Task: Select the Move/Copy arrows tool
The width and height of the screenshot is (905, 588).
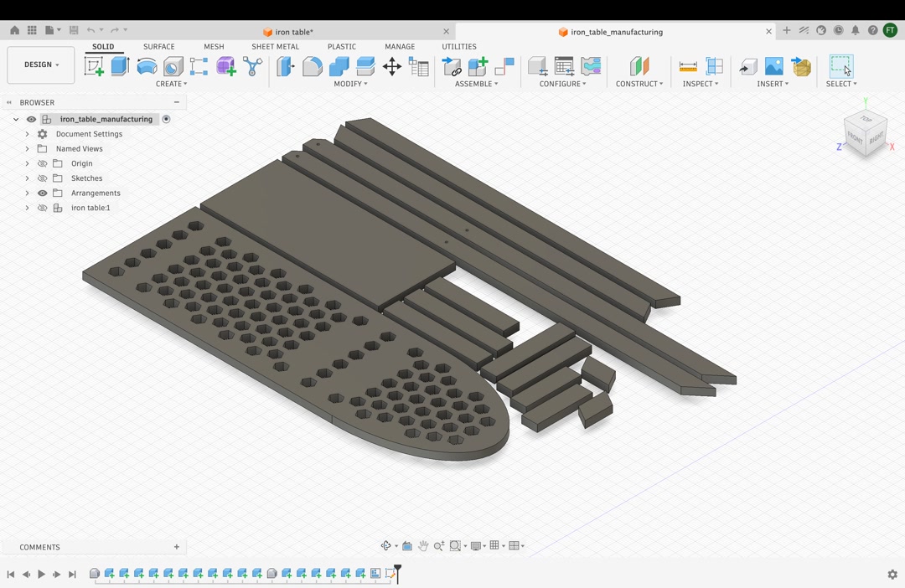Action: (x=392, y=66)
